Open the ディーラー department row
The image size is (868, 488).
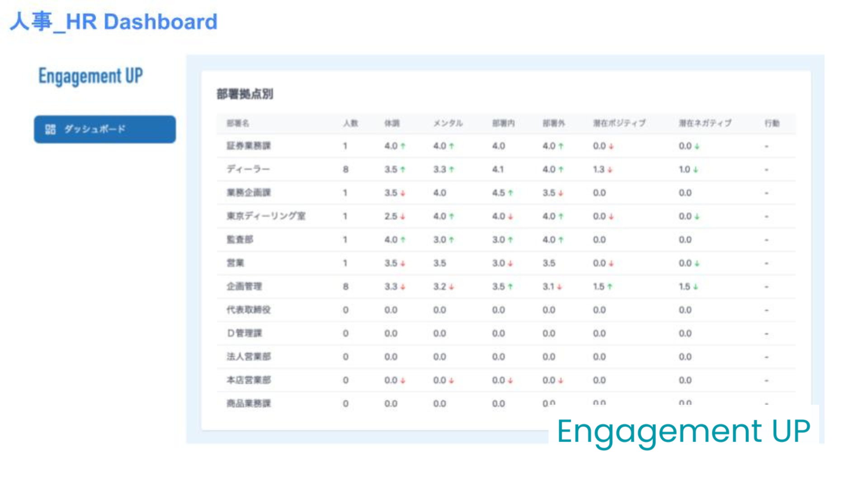[x=248, y=169]
